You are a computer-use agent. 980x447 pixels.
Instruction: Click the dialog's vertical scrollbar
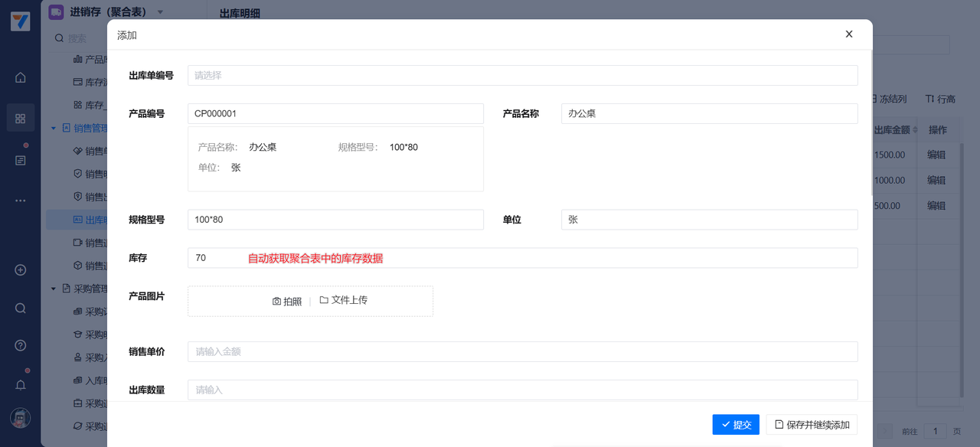[x=870, y=122]
